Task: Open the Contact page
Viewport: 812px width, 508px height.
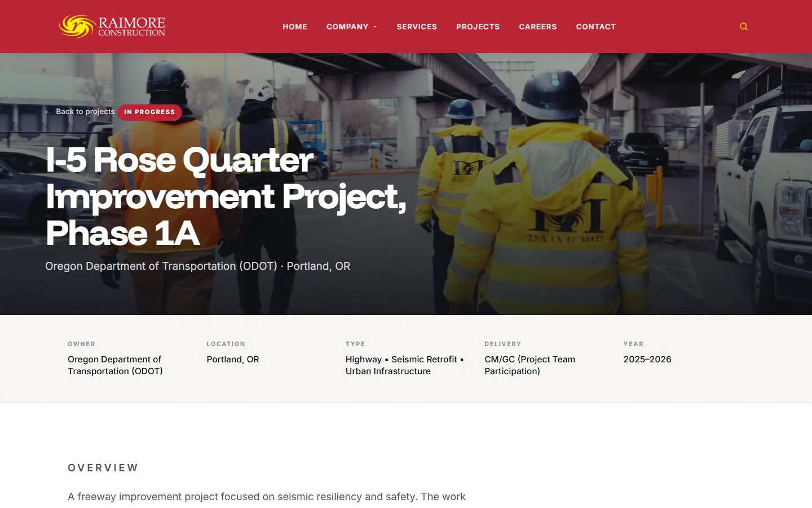Action: click(596, 27)
